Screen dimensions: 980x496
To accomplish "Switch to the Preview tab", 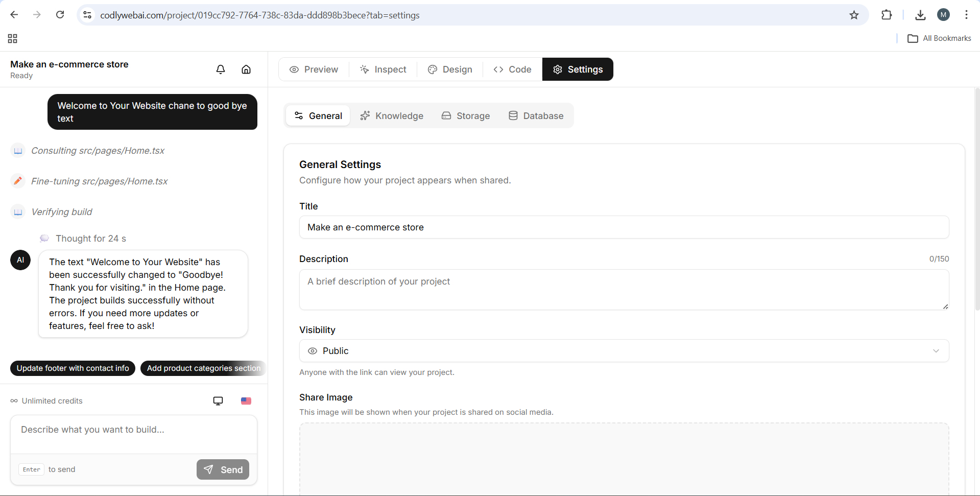I will [x=314, y=69].
